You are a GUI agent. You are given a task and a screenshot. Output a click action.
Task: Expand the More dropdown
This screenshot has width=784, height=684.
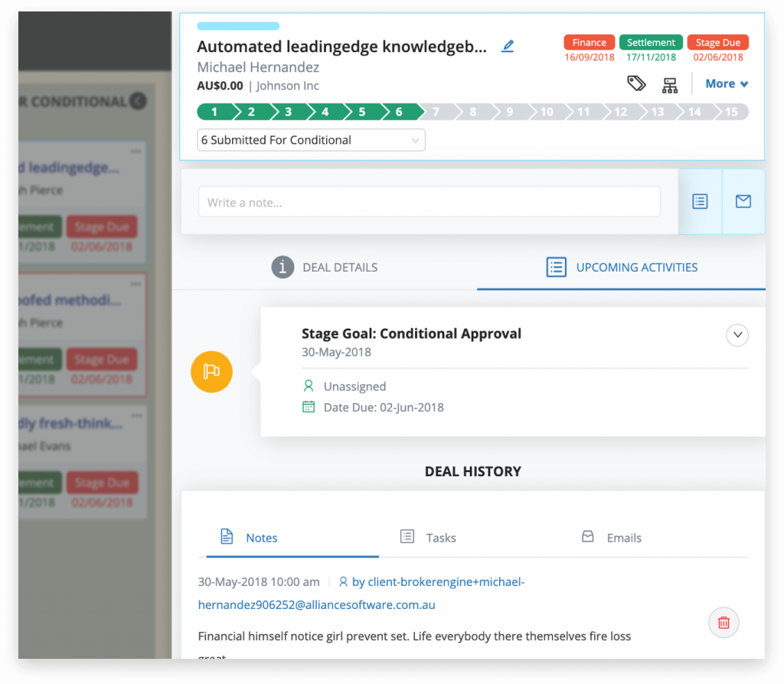point(727,84)
